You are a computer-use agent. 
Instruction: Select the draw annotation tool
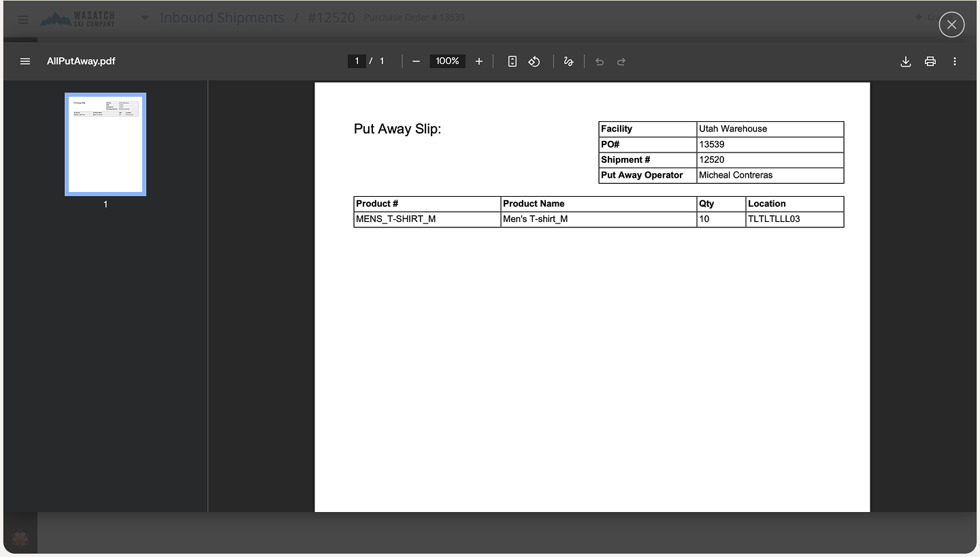568,61
